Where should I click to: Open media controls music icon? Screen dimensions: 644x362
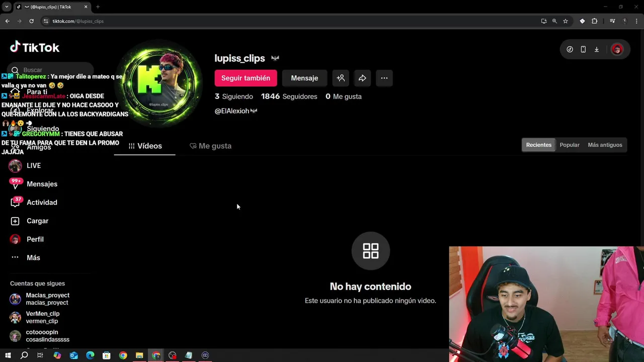coord(612,21)
